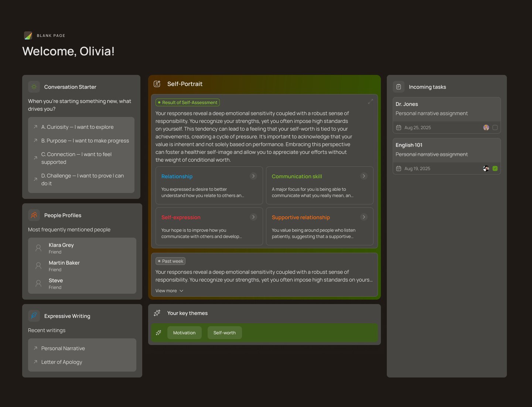Image resolution: width=532 pixels, height=407 pixels.
Task: Click the Self-expression heading
Action: pyautogui.click(x=181, y=217)
